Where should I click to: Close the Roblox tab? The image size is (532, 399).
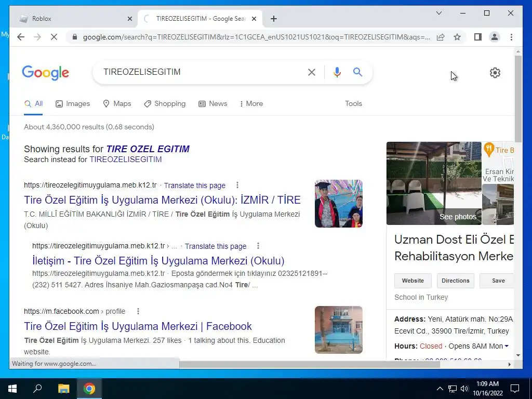click(129, 19)
